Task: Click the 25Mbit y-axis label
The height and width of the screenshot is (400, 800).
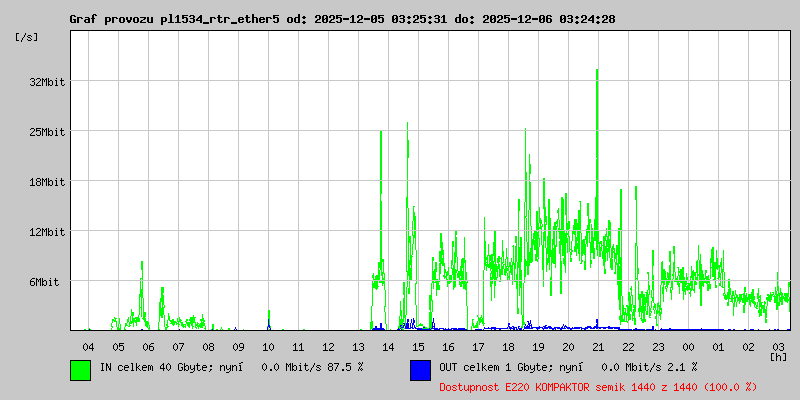Action: 46,131
